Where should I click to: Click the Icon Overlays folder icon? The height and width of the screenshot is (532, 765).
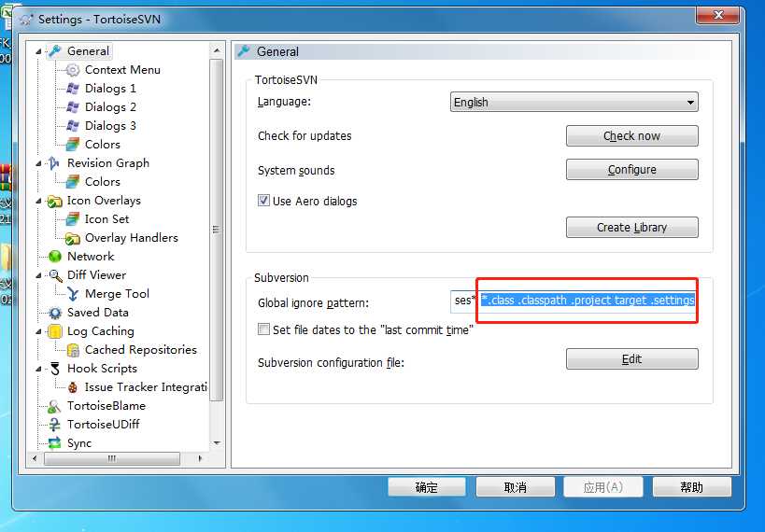pos(54,201)
